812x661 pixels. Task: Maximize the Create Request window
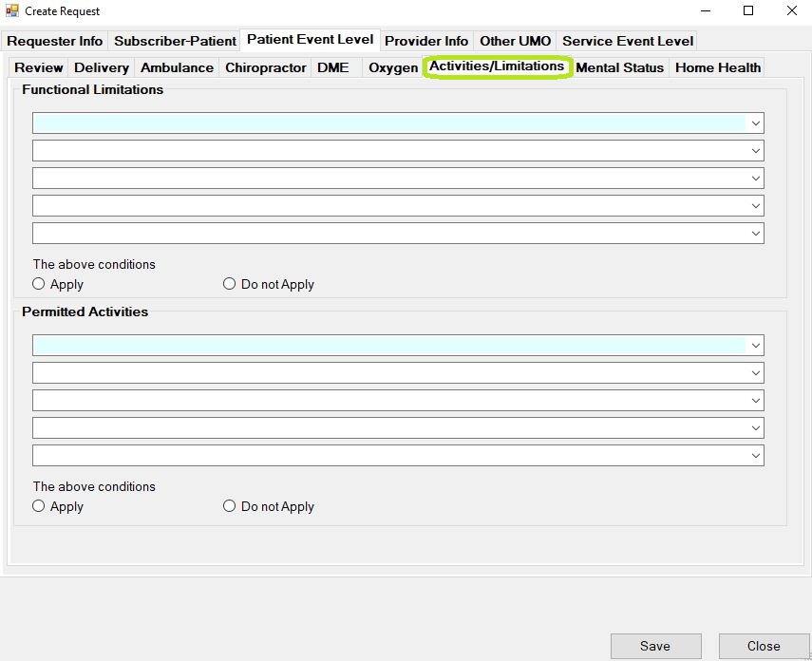pyautogui.click(x=748, y=10)
